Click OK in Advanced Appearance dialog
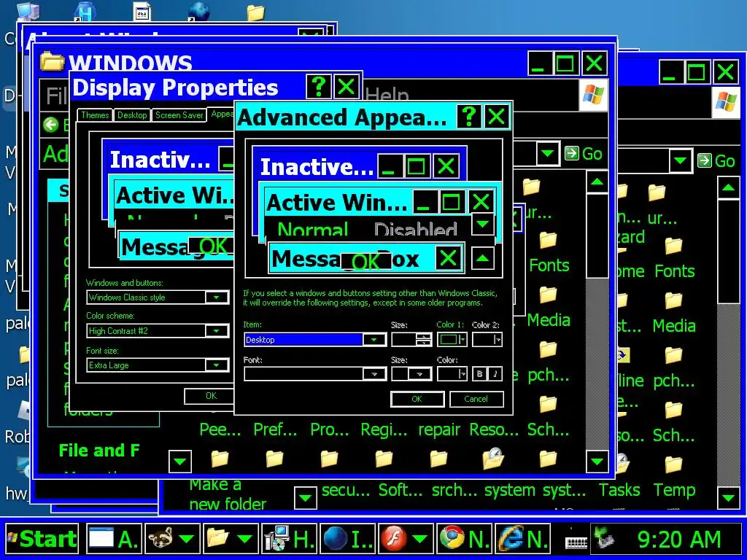The width and height of the screenshot is (747, 560). pos(417,399)
